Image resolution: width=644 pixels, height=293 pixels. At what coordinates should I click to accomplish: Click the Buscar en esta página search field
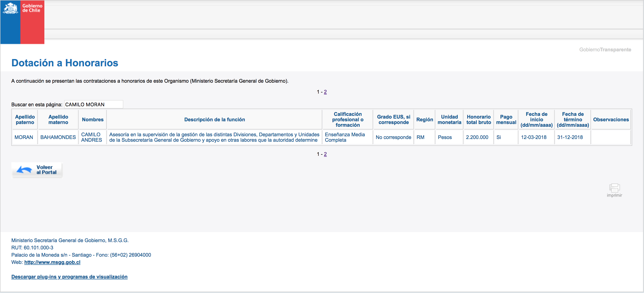coord(93,104)
